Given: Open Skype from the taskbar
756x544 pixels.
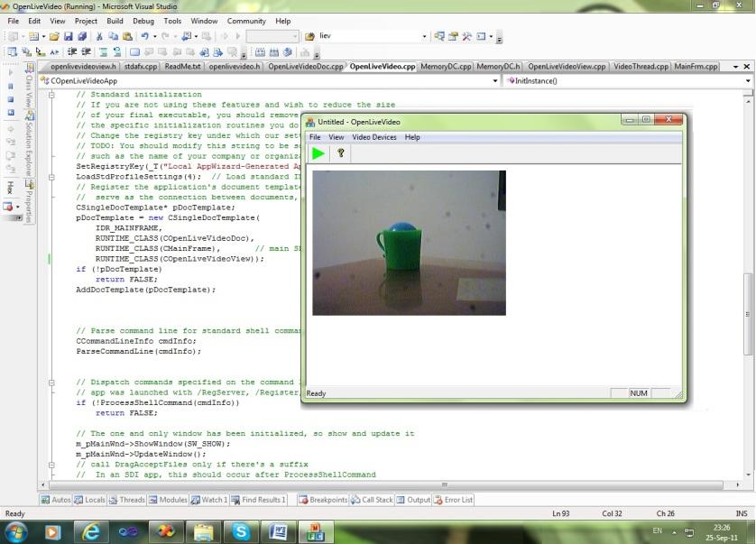Looking at the screenshot, I should (241, 532).
